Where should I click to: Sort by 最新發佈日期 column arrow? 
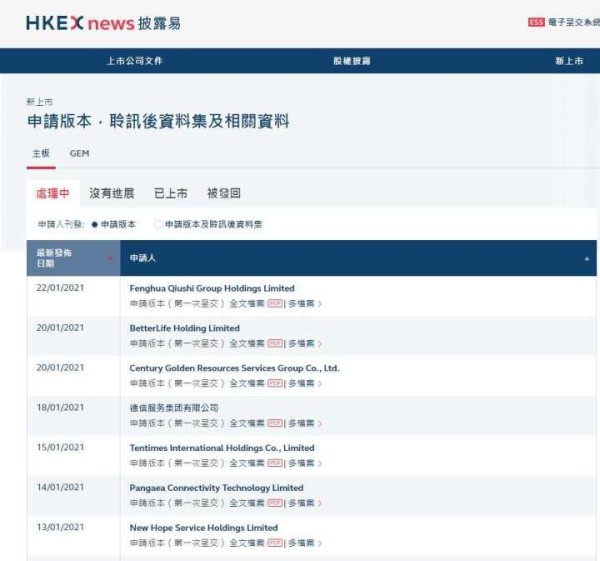[110, 258]
